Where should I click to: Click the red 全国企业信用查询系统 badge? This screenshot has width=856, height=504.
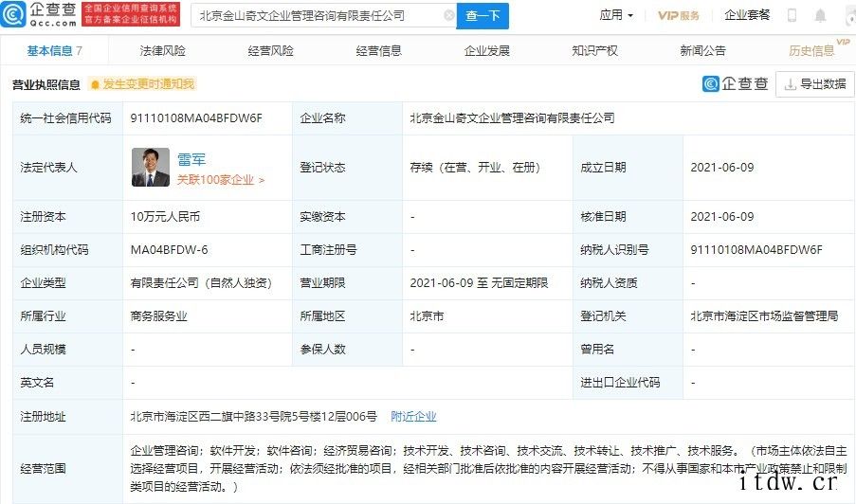(131, 14)
